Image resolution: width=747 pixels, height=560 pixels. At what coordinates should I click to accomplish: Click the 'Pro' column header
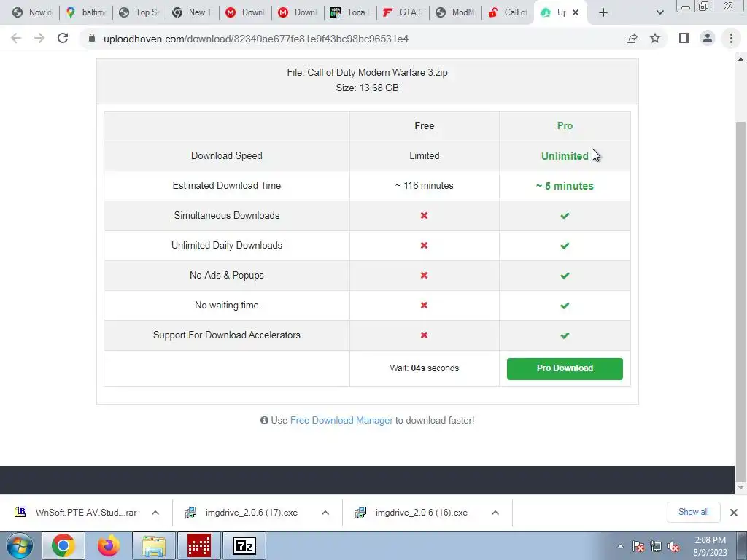[565, 125]
